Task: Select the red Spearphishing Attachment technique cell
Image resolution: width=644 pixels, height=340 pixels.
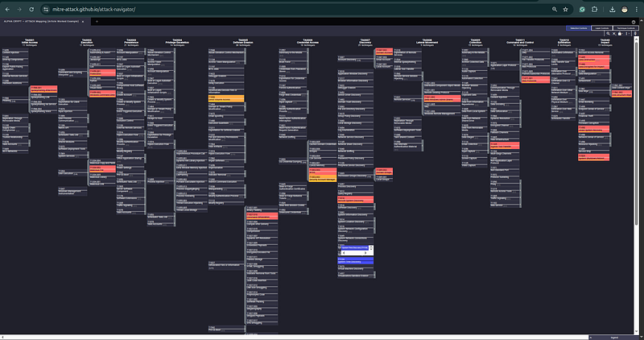Action: coord(44,89)
